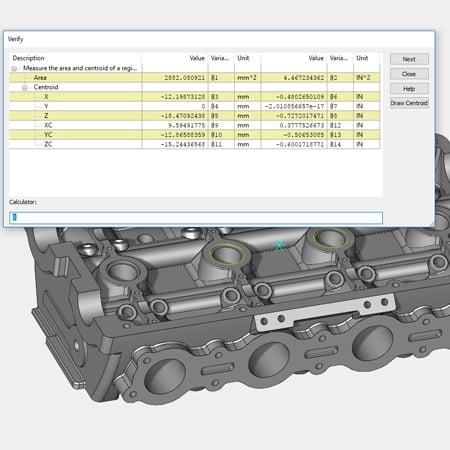Open Help for the Verify dialog
Screen dimensions: 450x450
tap(409, 89)
